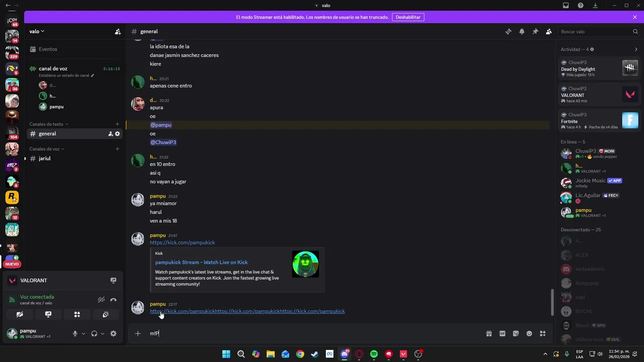Click the message text input field
This screenshot has height=362, width=644.
[x=314, y=333]
